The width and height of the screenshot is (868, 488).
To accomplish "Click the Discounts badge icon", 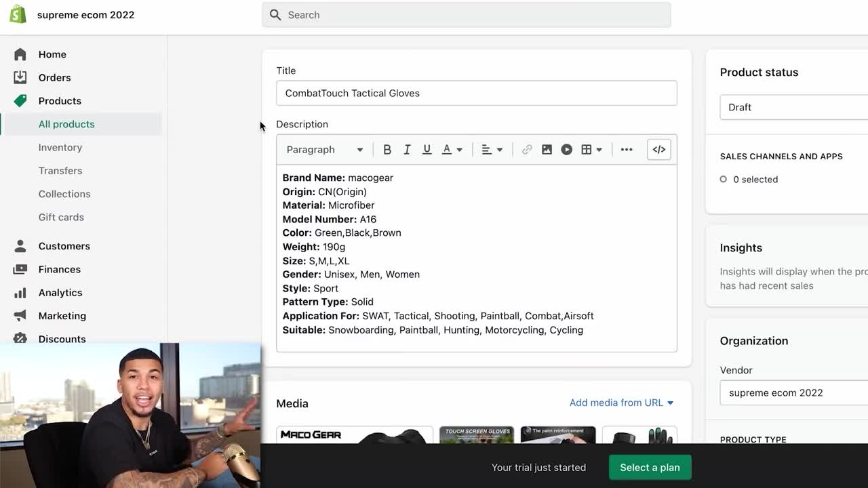I will coord(20,338).
